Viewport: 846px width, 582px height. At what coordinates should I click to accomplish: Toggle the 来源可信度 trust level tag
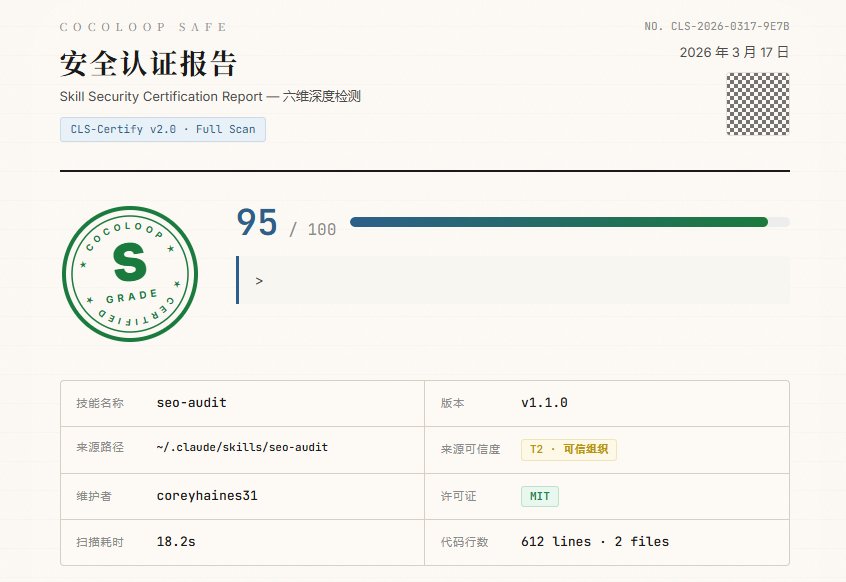click(566, 450)
